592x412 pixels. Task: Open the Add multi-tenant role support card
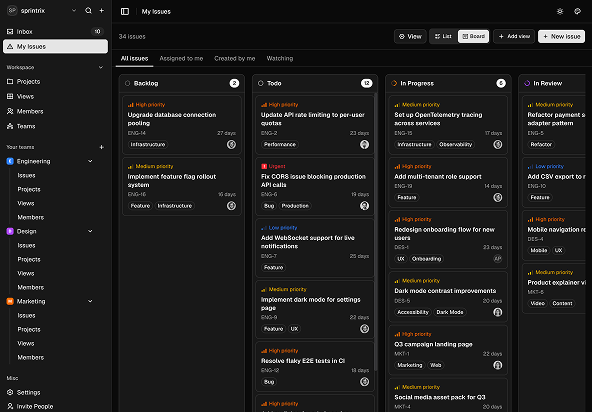click(x=448, y=182)
